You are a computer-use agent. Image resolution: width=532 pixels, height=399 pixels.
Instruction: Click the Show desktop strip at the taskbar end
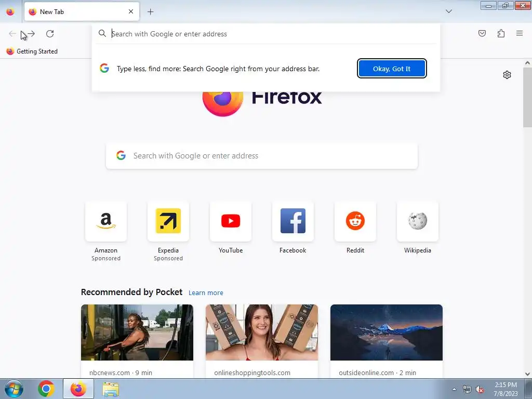pos(528,389)
